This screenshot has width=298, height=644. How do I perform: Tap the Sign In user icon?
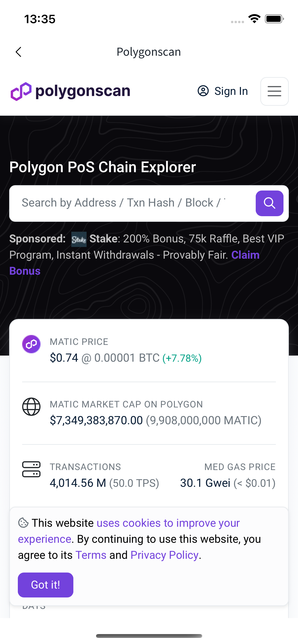tap(203, 91)
